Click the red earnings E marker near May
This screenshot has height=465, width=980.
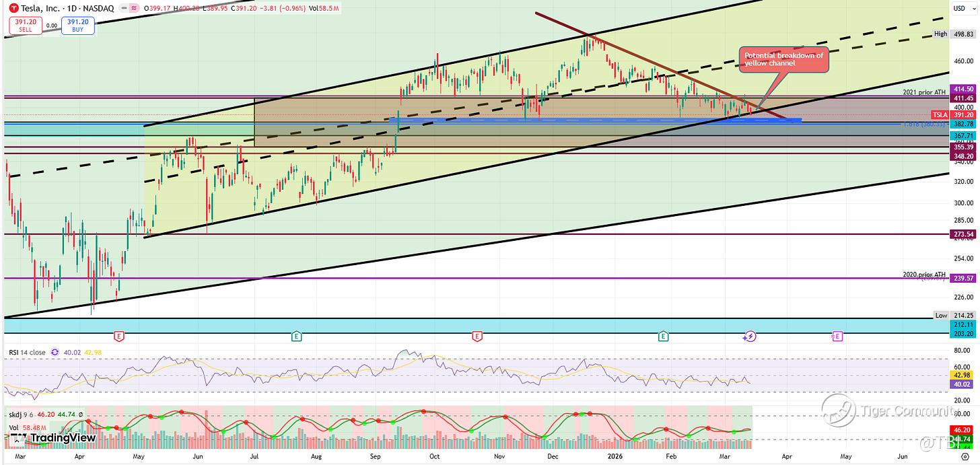[119, 335]
